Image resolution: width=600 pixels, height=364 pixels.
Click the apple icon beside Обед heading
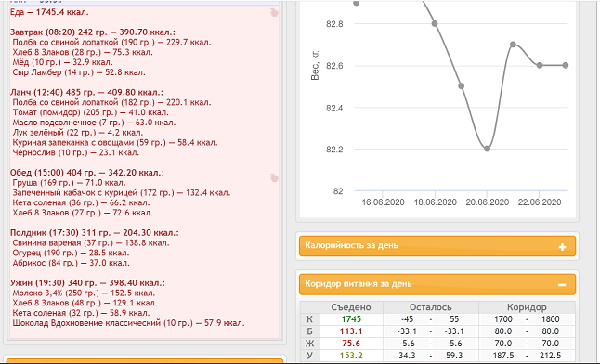tap(274, 178)
